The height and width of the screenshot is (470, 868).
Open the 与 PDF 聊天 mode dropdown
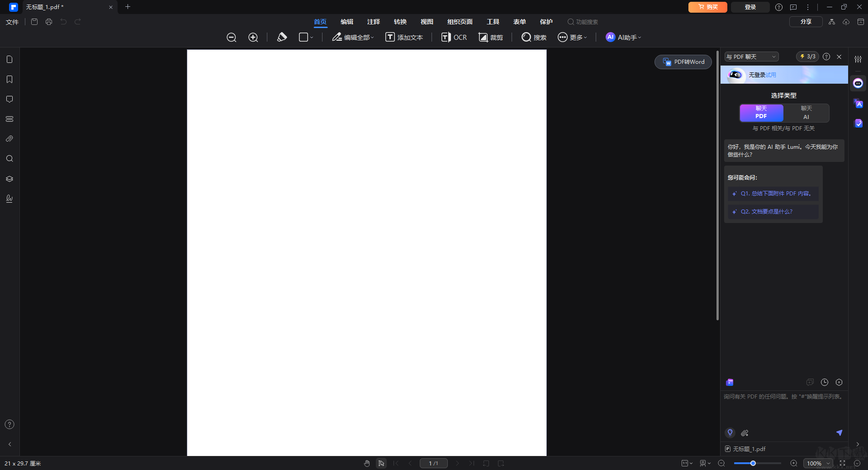[x=751, y=57]
